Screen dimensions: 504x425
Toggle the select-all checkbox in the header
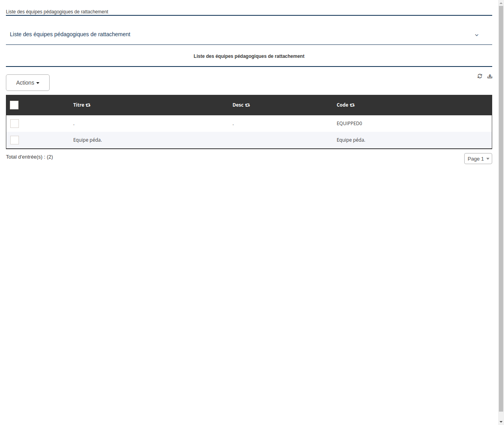click(14, 105)
